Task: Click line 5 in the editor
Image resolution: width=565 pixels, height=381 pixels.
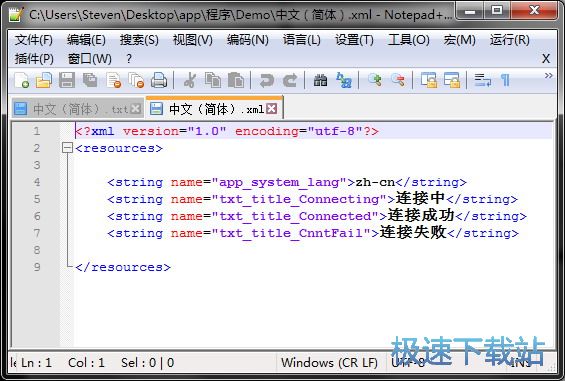Action: click(312, 199)
